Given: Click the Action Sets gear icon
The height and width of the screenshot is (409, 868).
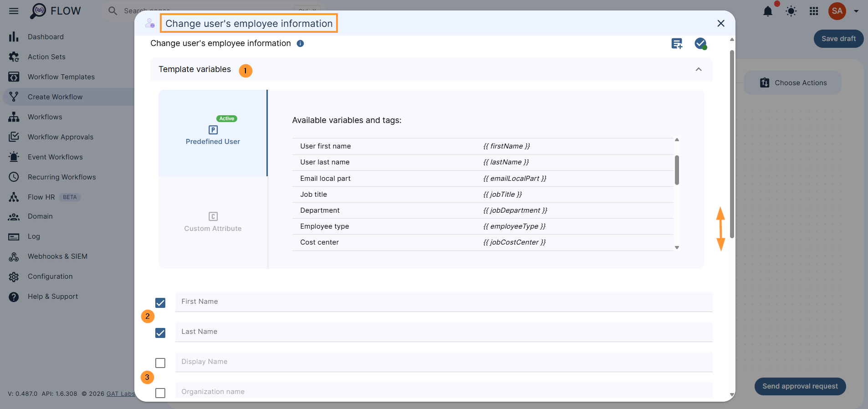Looking at the screenshot, I should click(14, 56).
